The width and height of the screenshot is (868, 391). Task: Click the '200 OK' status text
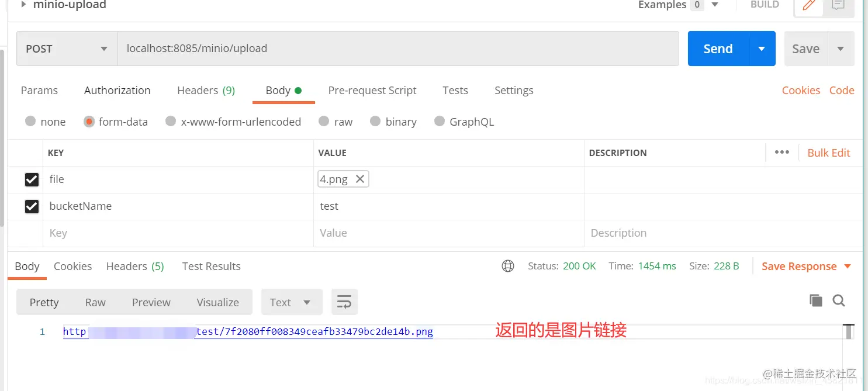[x=579, y=266]
